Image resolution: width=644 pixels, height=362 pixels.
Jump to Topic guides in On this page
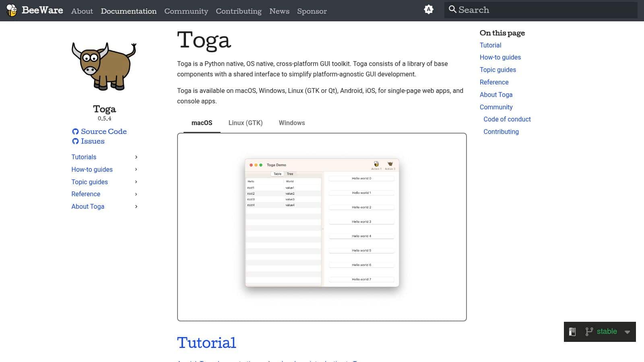coord(498,70)
